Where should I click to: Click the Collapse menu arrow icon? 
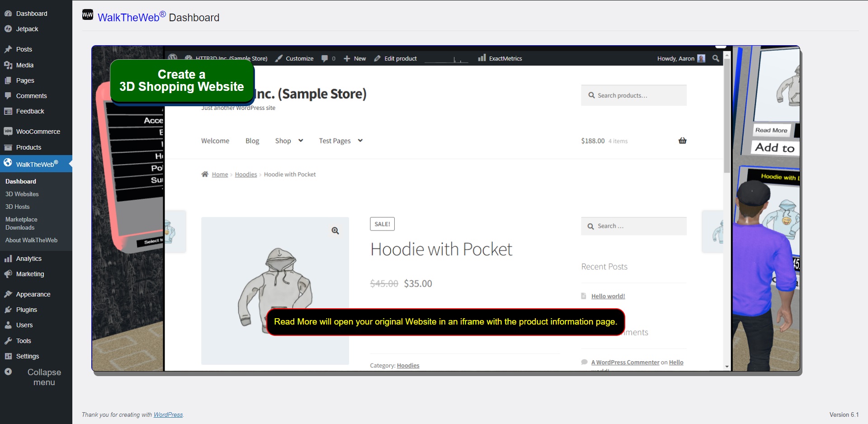coord(8,372)
